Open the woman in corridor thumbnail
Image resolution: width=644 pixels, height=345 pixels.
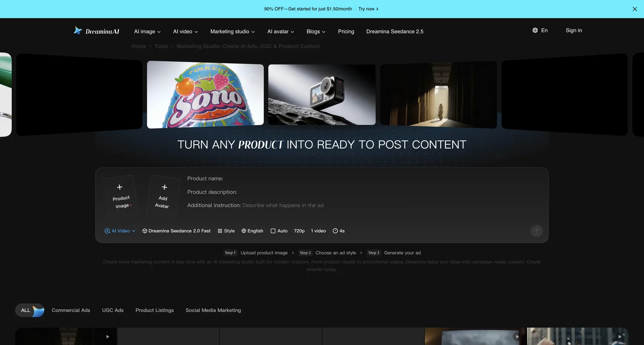(x=439, y=95)
